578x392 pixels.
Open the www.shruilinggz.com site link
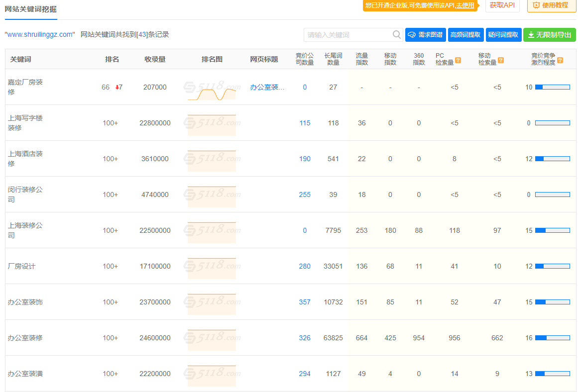pyautogui.click(x=40, y=35)
